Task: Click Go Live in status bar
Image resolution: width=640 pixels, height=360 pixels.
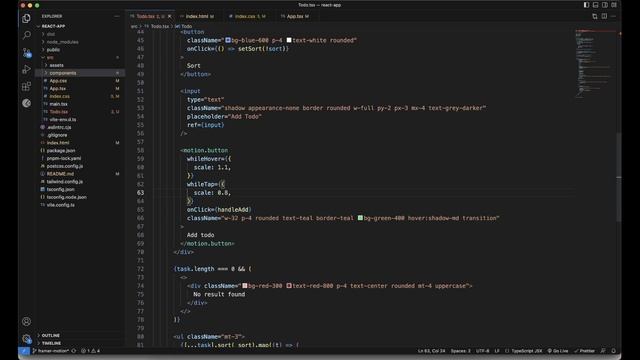Action: pos(558,351)
